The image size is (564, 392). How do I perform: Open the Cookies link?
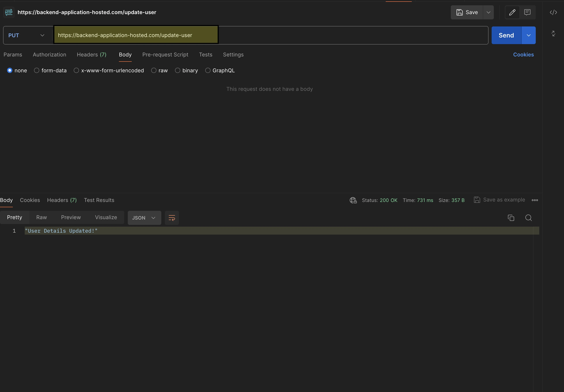tap(523, 55)
